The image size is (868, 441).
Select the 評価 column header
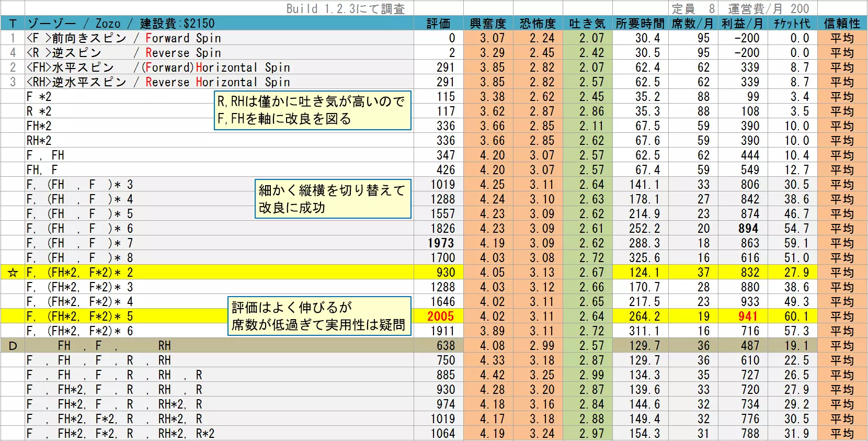tap(438, 24)
